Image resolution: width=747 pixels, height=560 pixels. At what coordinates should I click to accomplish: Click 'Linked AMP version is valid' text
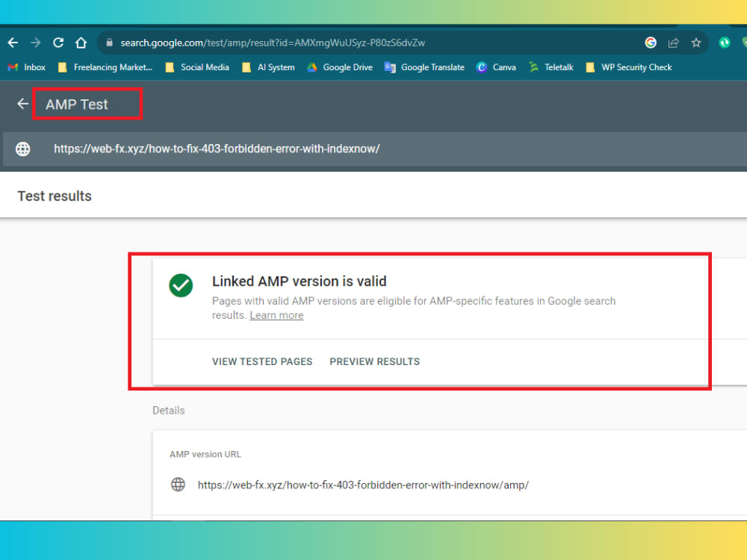300,281
